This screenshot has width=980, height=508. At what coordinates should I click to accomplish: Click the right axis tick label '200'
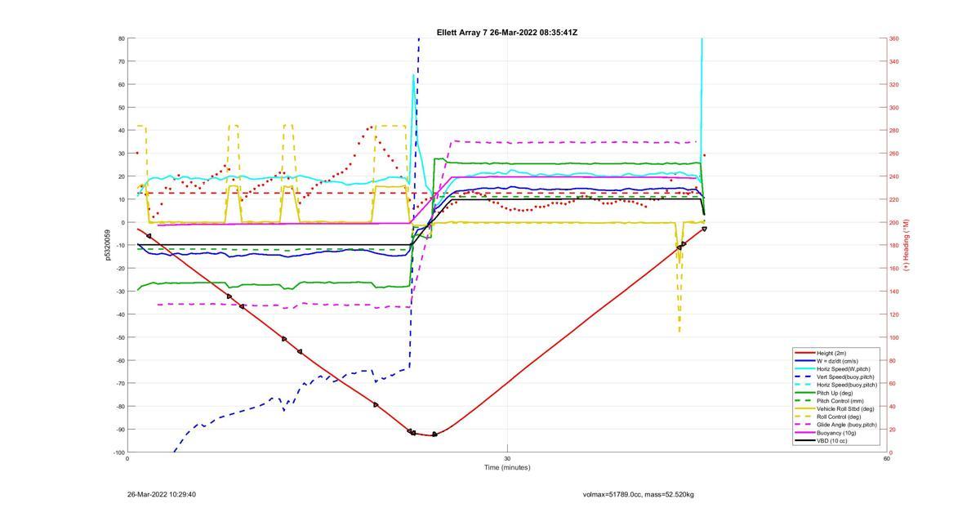tap(893, 223)
